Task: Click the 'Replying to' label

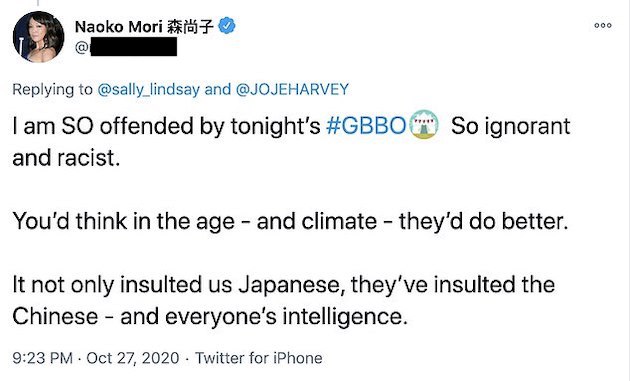Action: coord(53,89)
